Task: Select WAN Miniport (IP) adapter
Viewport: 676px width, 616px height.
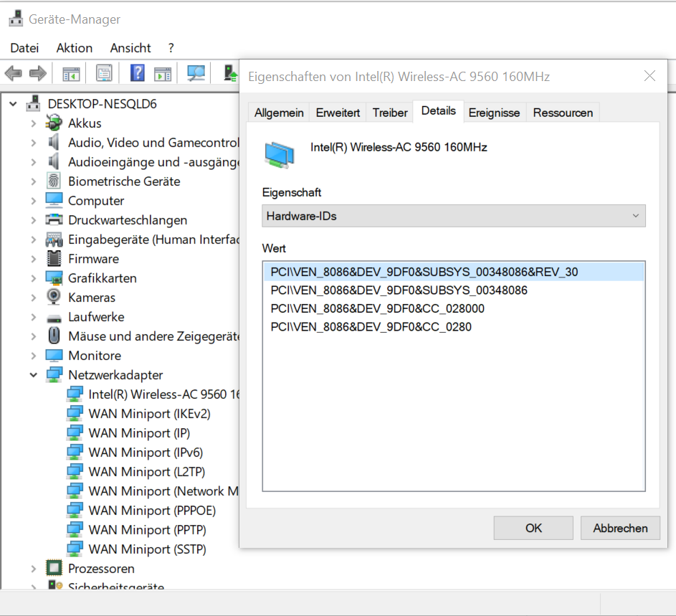Action: click(x=139, y=433)
